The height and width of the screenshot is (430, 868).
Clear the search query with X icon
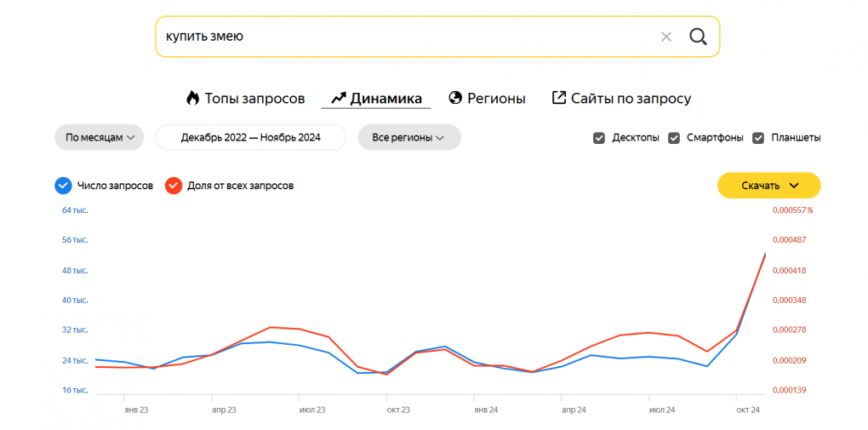coord(666,37)
